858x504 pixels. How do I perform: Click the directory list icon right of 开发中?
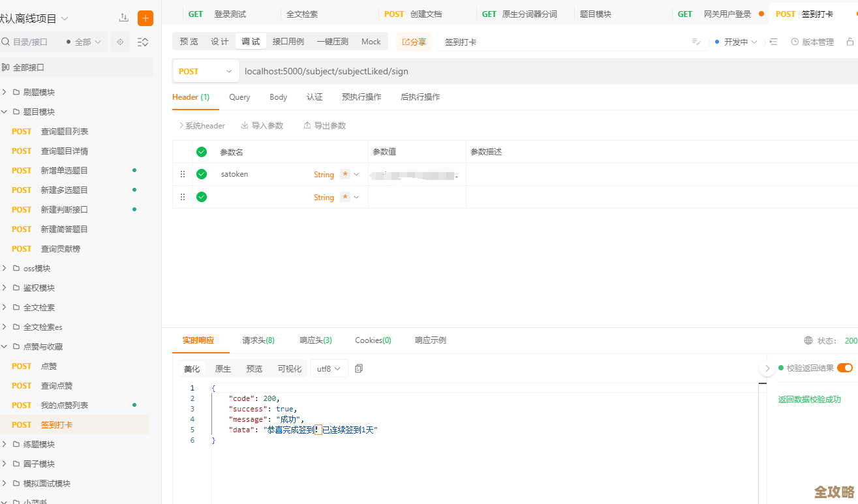click(x=773, y=41)
